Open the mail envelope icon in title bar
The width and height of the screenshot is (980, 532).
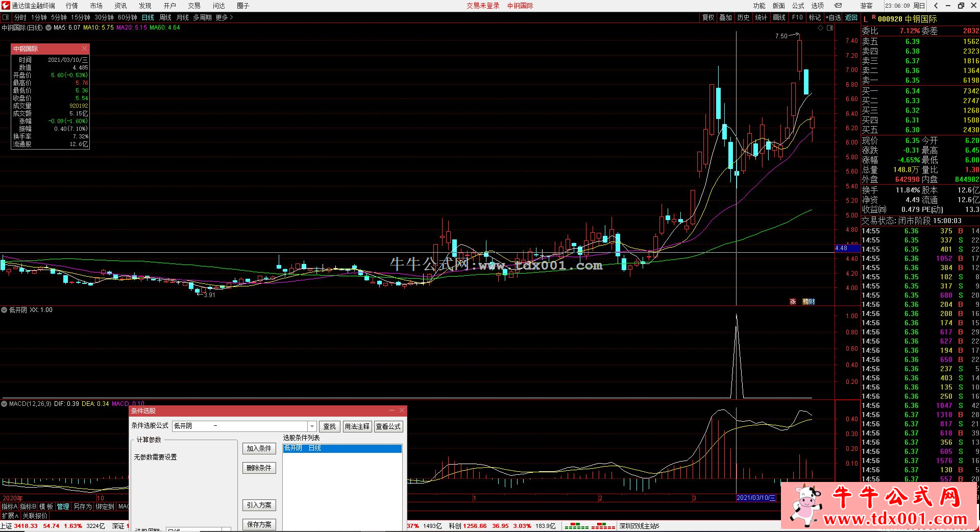tap(838, 6)
